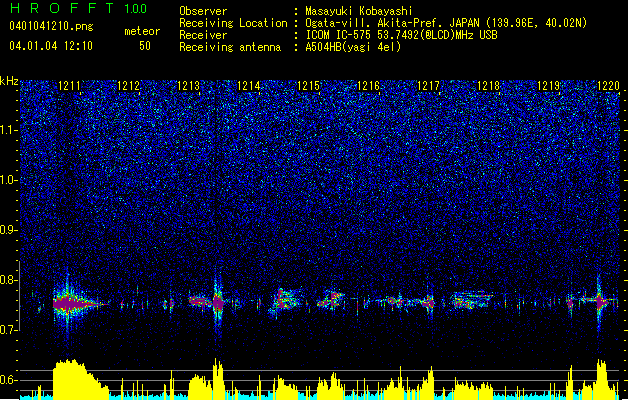Screen dimensions: 629x400
Task: Click the 1215 time marker
Action: pyautogui.click(x=308, y=85)
